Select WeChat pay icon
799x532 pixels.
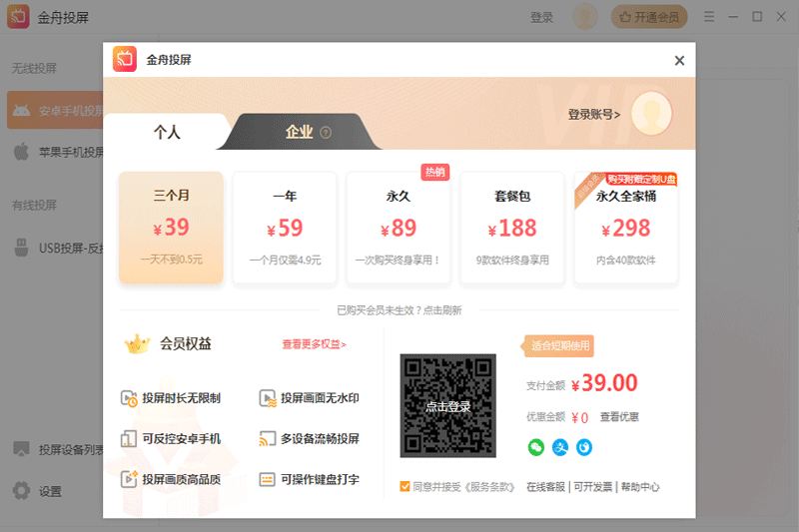536,447
